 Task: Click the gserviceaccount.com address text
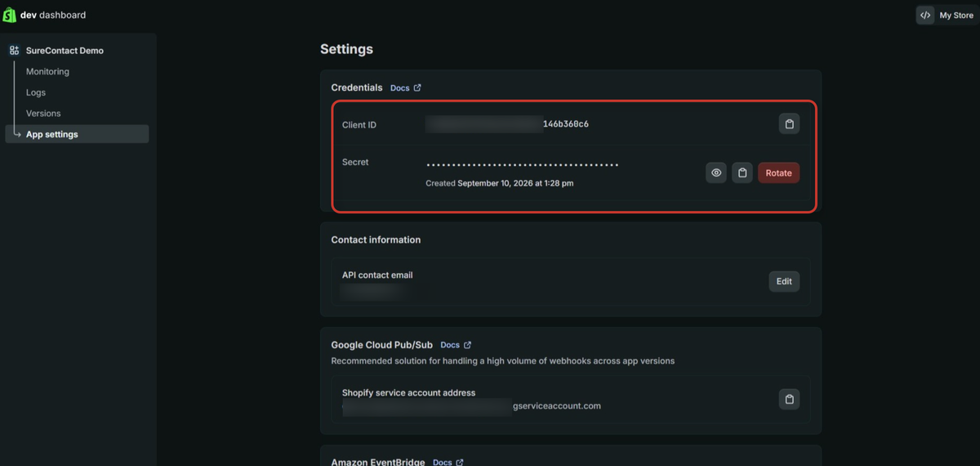point(557,406)
